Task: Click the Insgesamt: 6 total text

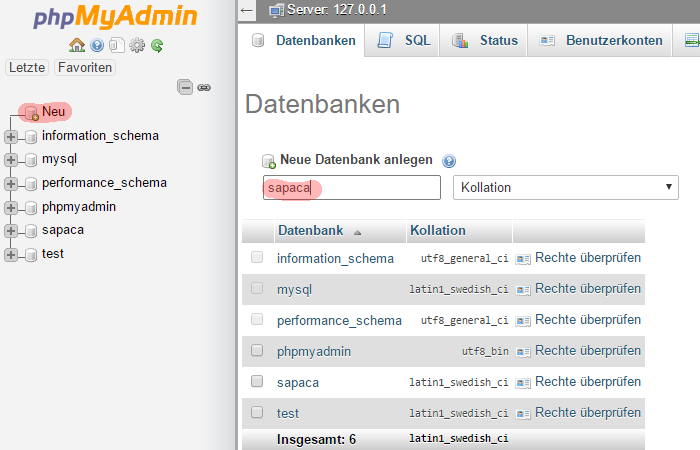Action: [317, 439]
